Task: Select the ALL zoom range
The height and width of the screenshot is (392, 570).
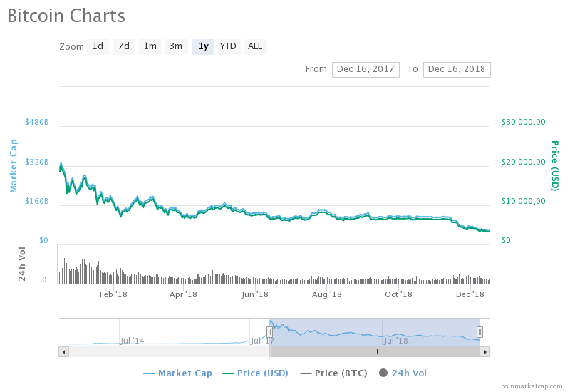Action: click(x=256, y=46)
